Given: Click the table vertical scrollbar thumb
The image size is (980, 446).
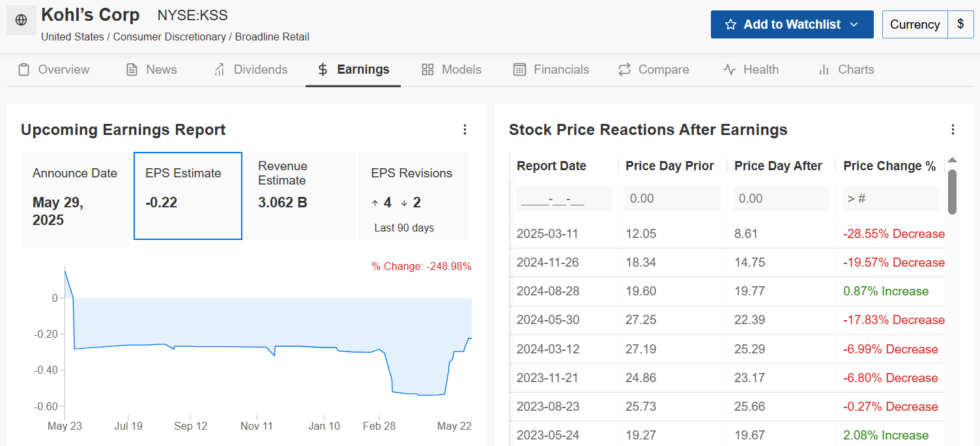Looking at the screenshot, I should (952, 192).
